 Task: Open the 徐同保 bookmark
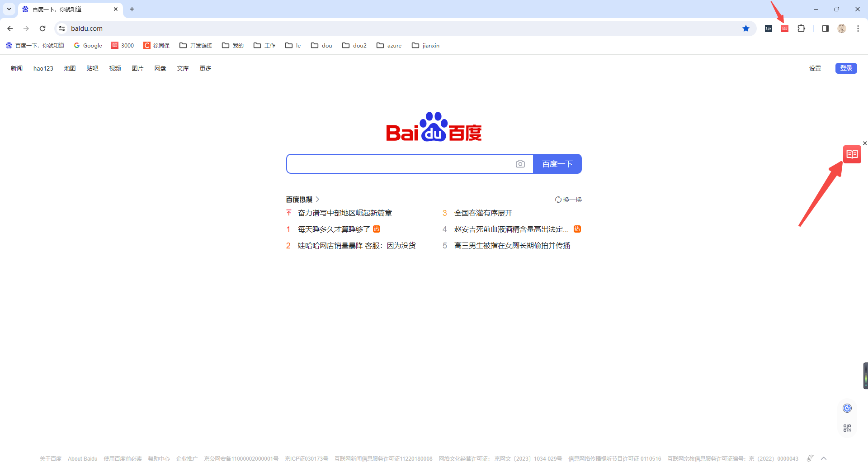tap(156, 45)
